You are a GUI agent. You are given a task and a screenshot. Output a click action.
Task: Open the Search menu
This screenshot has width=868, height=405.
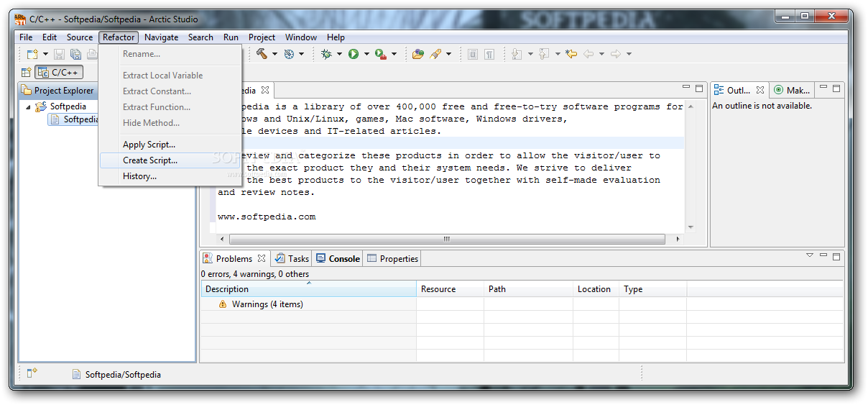pyautogui.click(x=200, y=37)
